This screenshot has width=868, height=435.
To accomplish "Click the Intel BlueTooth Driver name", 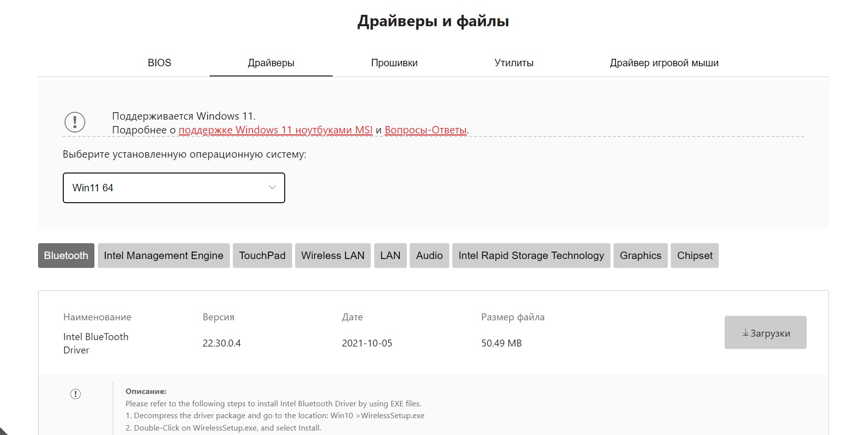I will [x=96, y=343].
